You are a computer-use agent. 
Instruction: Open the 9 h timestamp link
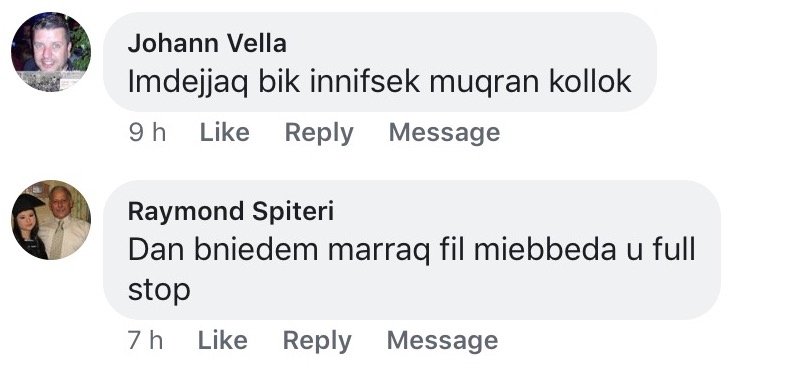(147, 133)
